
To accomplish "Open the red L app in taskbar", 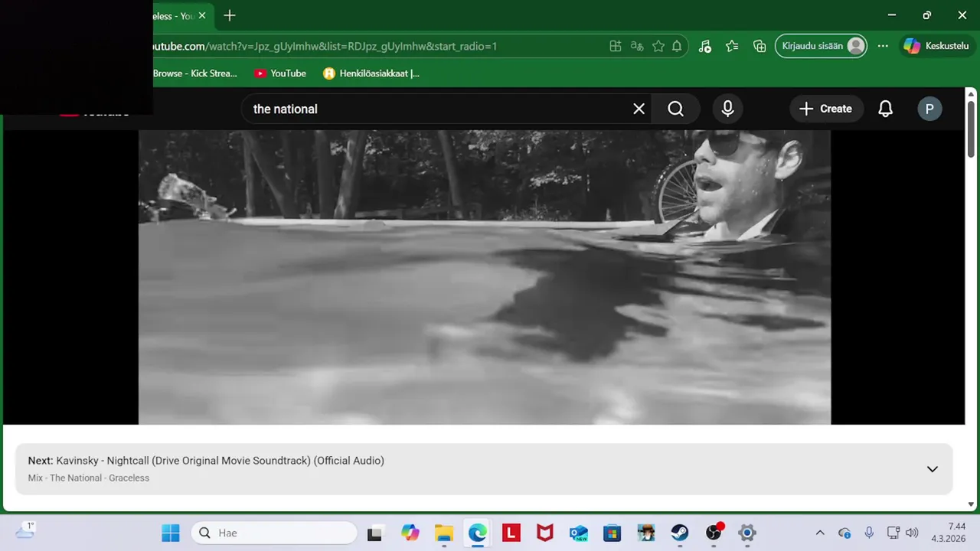I will [x=511, y=533].
